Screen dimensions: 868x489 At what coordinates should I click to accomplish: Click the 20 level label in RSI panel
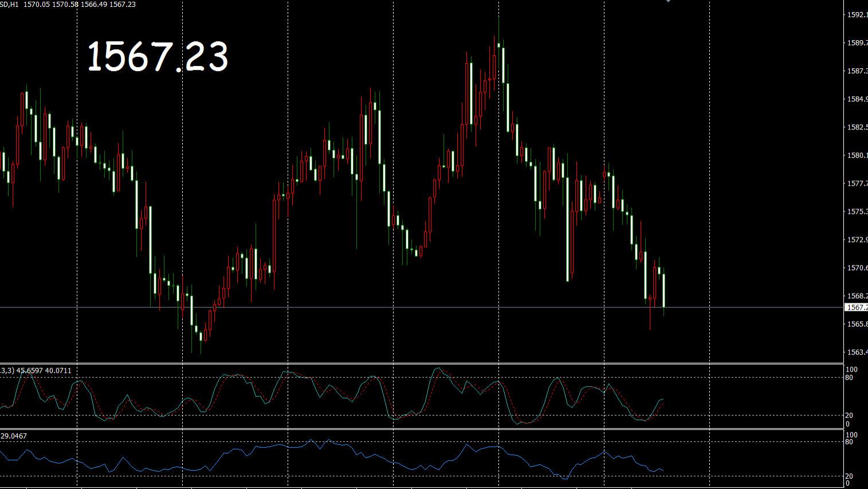click(849, 476)
